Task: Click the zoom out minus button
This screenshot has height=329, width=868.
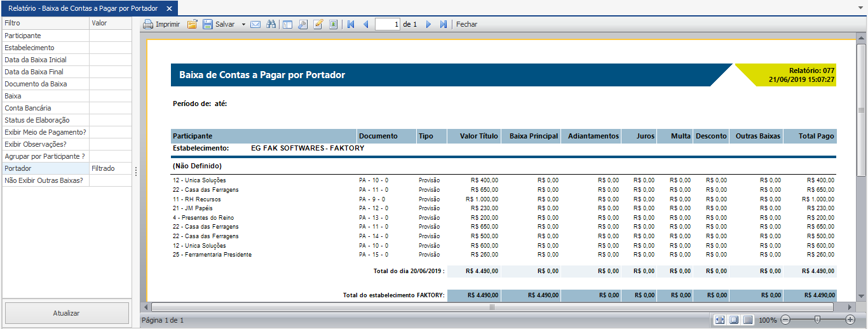Action: [785, 319]
